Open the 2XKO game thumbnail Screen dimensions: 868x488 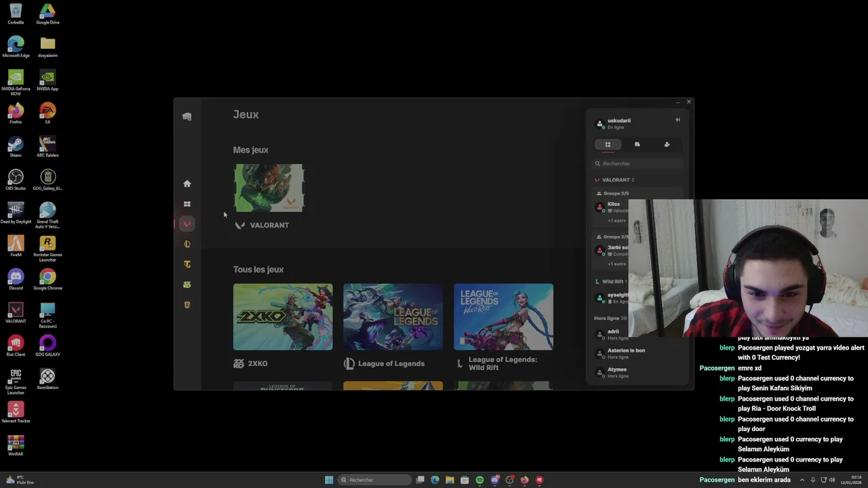click(283, 317)
